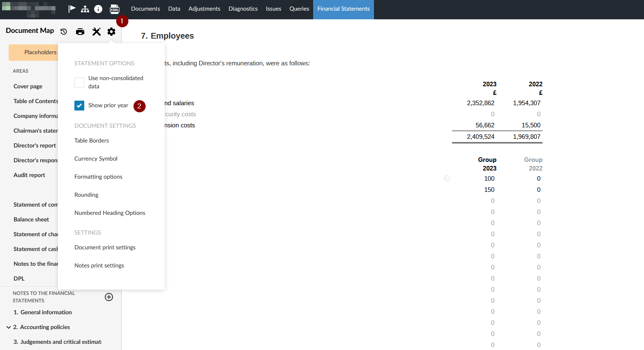Open Rounding settings

86,195
